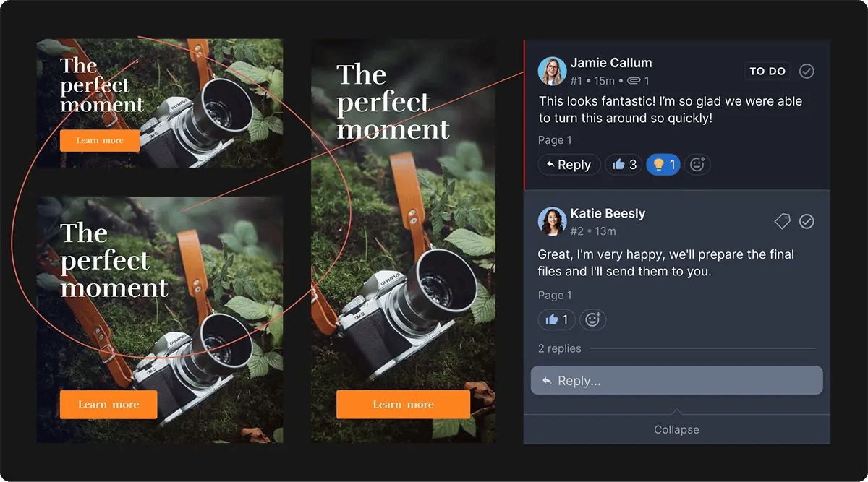This screenshot has height=482, width=868.
Task: Select the small top-left banner design
Action: 159,103
